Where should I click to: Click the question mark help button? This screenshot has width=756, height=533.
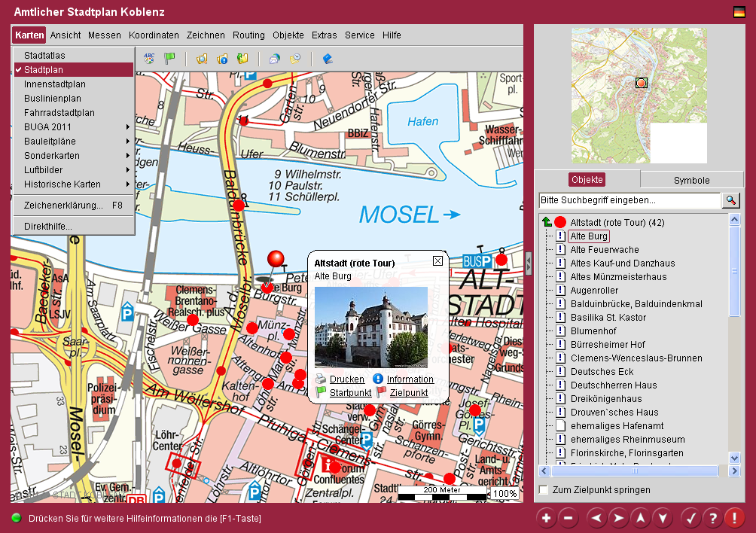(x=712, y=518)
